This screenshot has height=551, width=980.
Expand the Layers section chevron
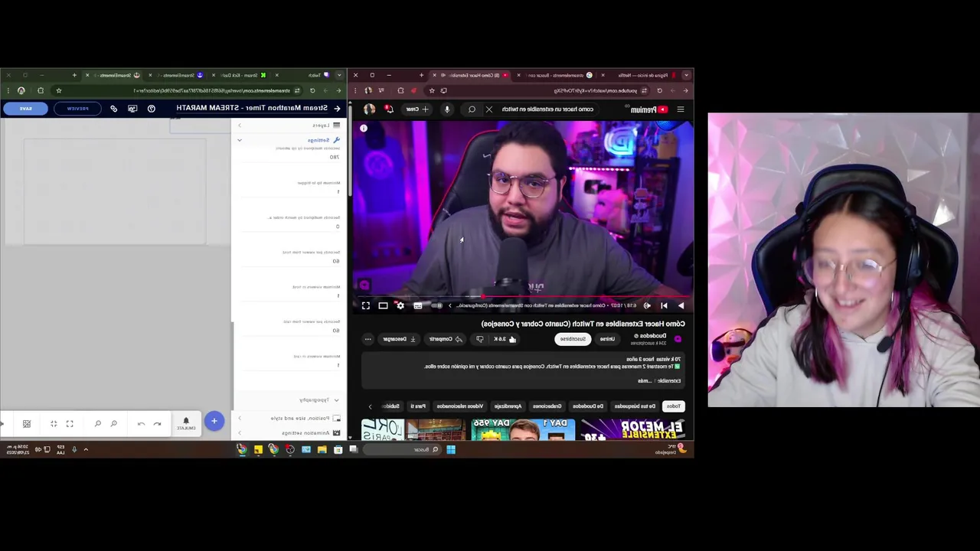pos(239,125)
